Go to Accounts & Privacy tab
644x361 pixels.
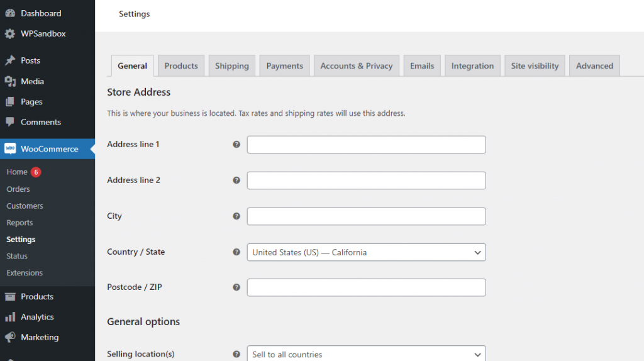point(357,65)
